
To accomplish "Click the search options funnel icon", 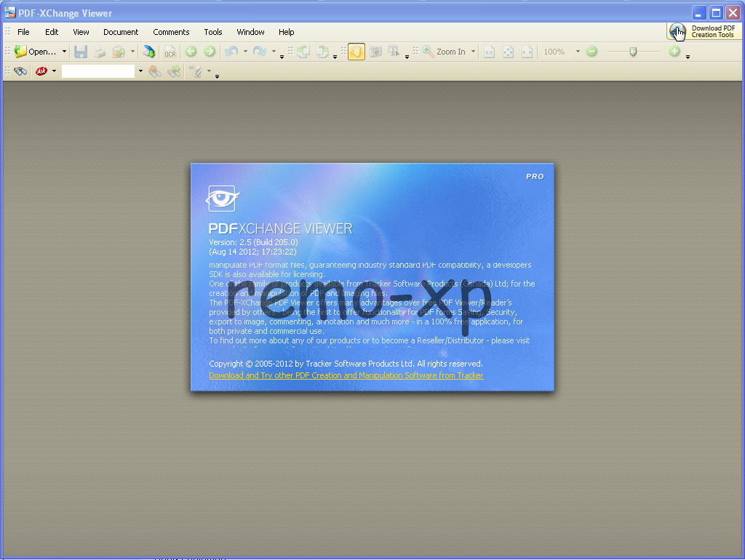I will 195,71.
